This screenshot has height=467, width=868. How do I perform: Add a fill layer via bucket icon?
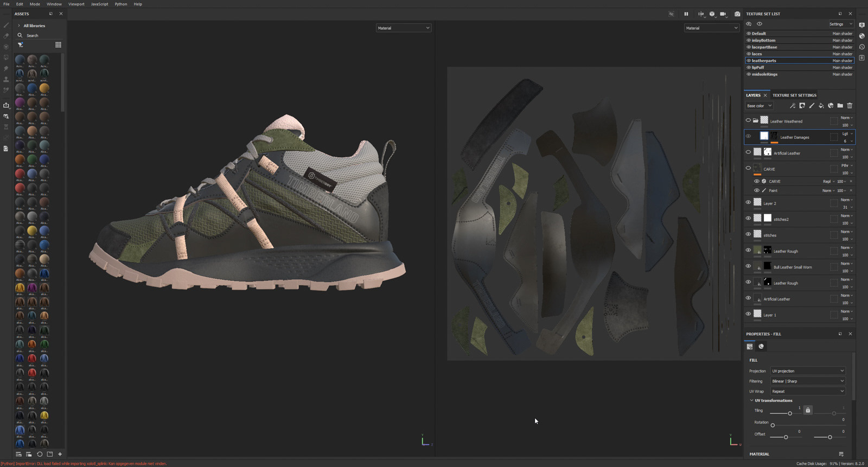821,106
